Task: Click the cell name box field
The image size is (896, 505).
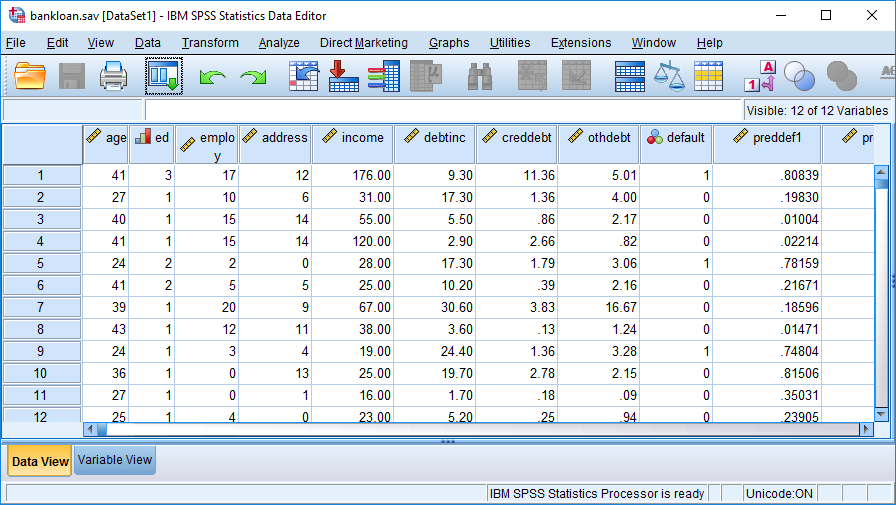Action: (x=73, y=110)
